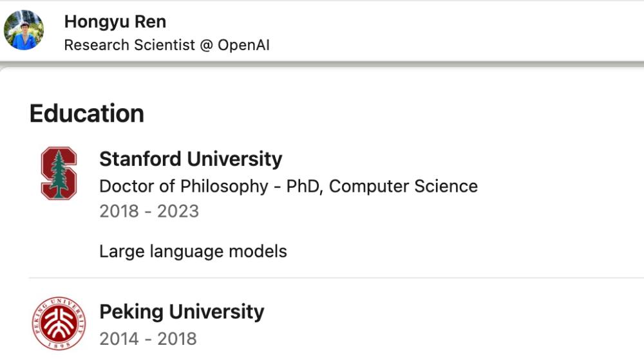Image resolution: width=644 pixels, height=359 pixels.
Task: Select the 2014 - 2018 date range
Action: click(148, 339)
